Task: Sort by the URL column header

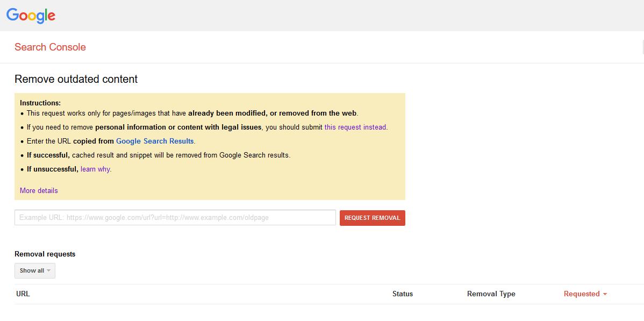Action: pos(23,294)
